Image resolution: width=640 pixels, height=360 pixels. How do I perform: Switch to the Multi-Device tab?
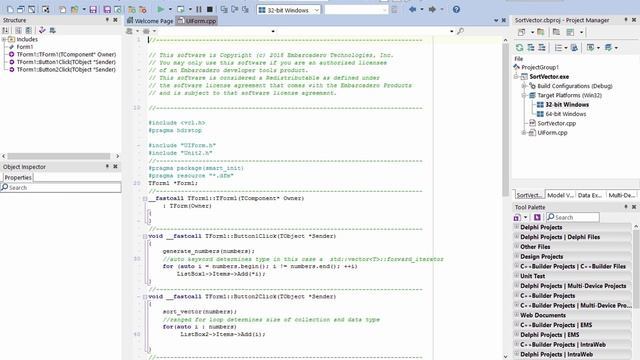tap(622, 195)
